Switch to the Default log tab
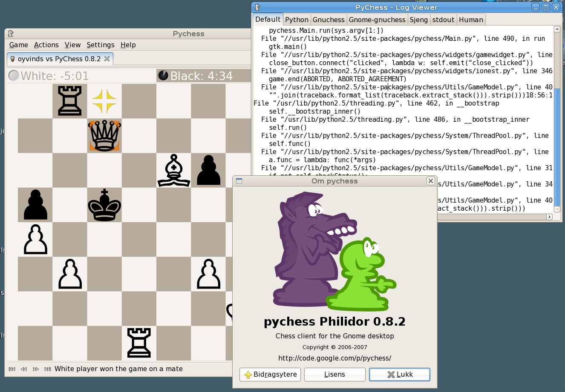Image resolution: width=565 pixels, height=392 pixels. tap(268, 19)
